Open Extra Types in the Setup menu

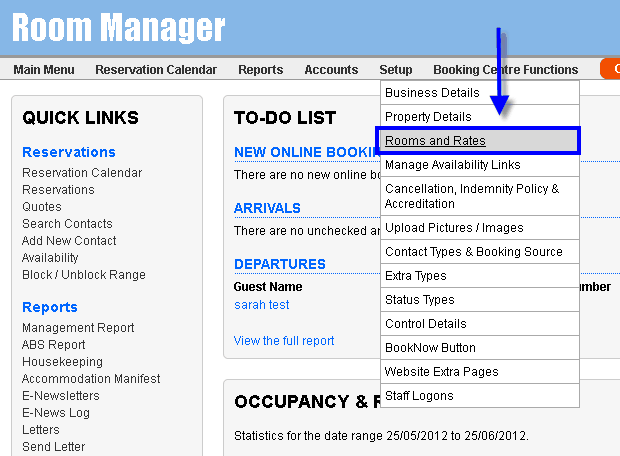point(480,276)
